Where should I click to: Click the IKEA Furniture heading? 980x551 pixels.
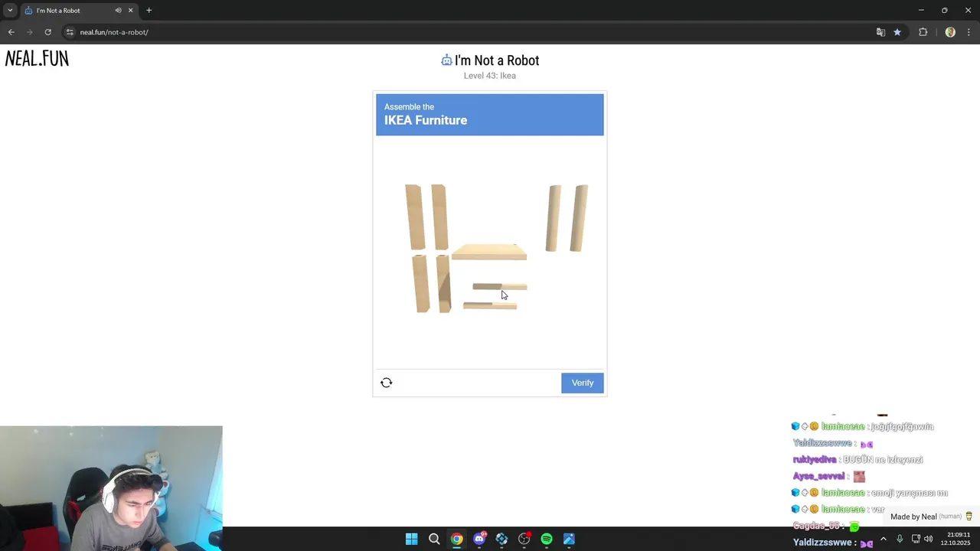426,120
